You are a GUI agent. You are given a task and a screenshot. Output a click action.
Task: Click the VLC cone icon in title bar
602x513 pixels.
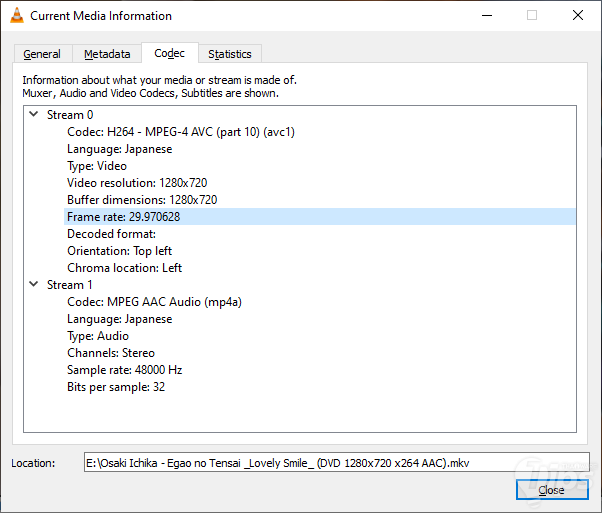pos(17,15)
